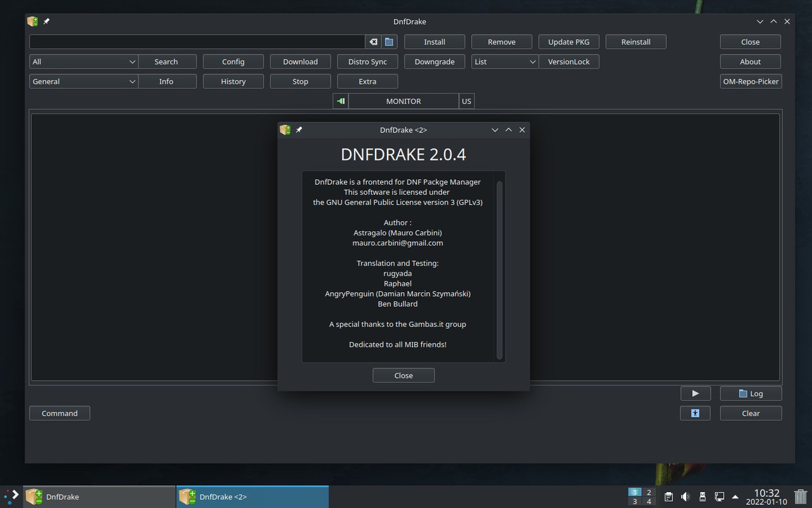Expand the hidden system tray icons arrow
The image size is (812, 508).
click(735, 497)
